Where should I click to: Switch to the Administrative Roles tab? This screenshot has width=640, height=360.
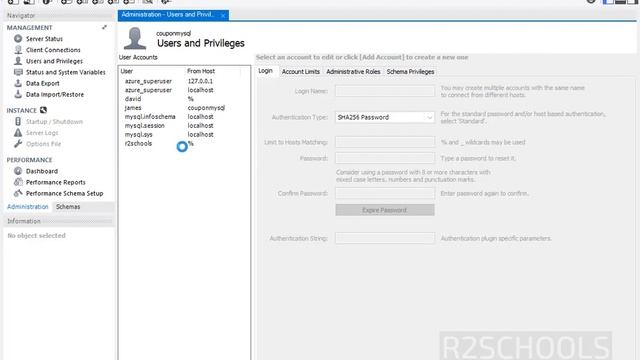(353, 71)
